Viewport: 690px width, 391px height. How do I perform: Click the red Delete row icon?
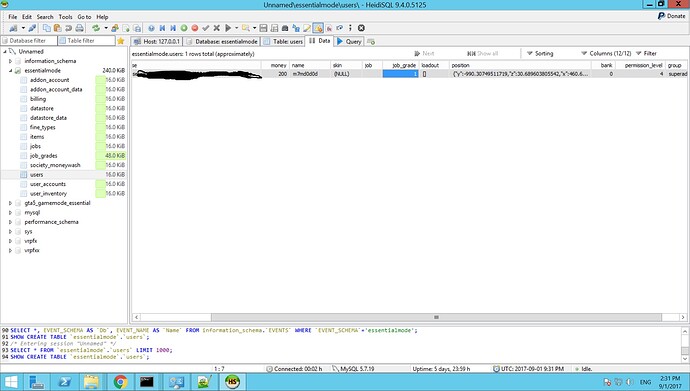(x=195, y=28)
